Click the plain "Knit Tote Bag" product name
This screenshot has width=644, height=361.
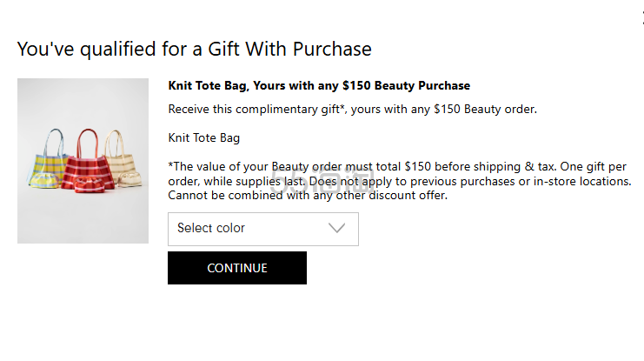click(203, 137)
